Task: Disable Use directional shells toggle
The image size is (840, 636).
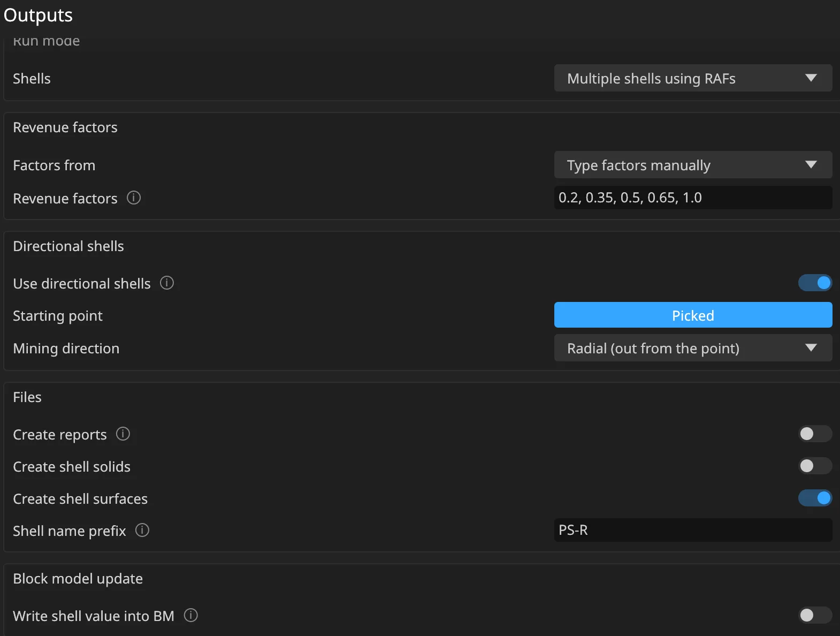Action: 815,283
